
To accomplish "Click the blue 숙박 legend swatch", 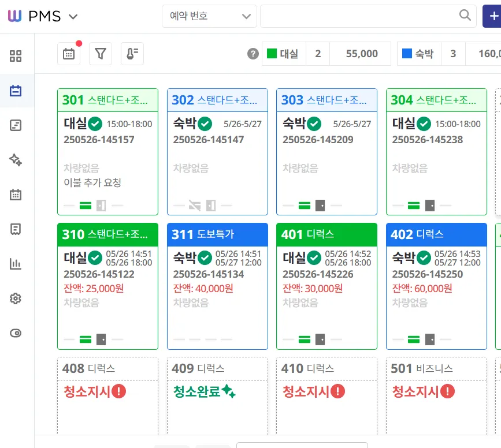I will (407, 53).
